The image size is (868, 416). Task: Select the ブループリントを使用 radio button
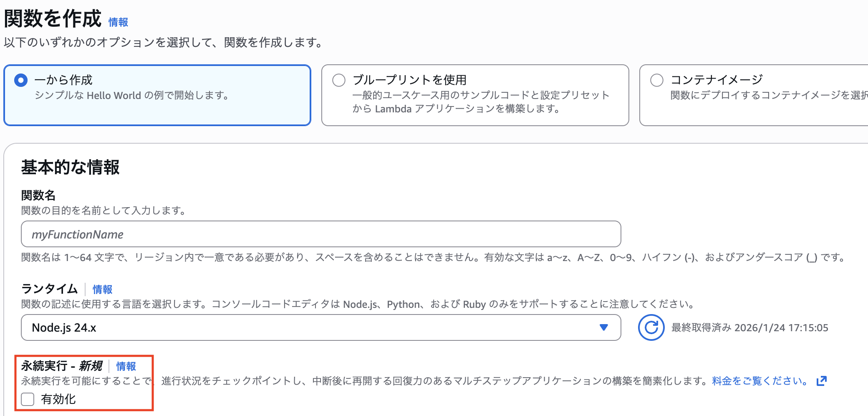click(339, 80)
